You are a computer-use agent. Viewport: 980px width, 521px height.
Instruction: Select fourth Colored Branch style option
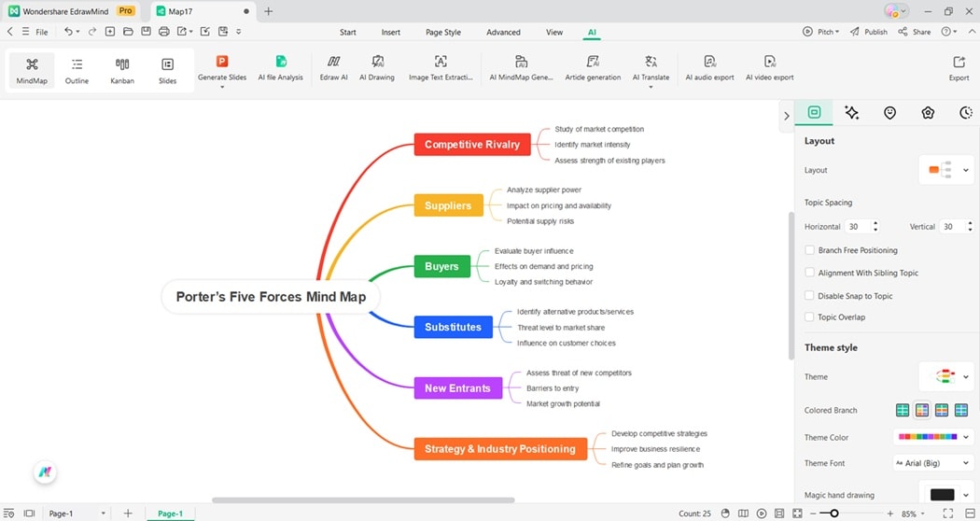coord(961,410)
